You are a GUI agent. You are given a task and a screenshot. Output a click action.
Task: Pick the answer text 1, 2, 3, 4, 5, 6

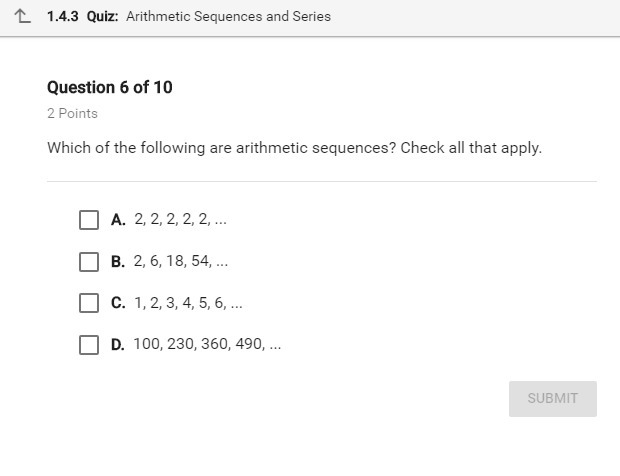coord(188,303)
